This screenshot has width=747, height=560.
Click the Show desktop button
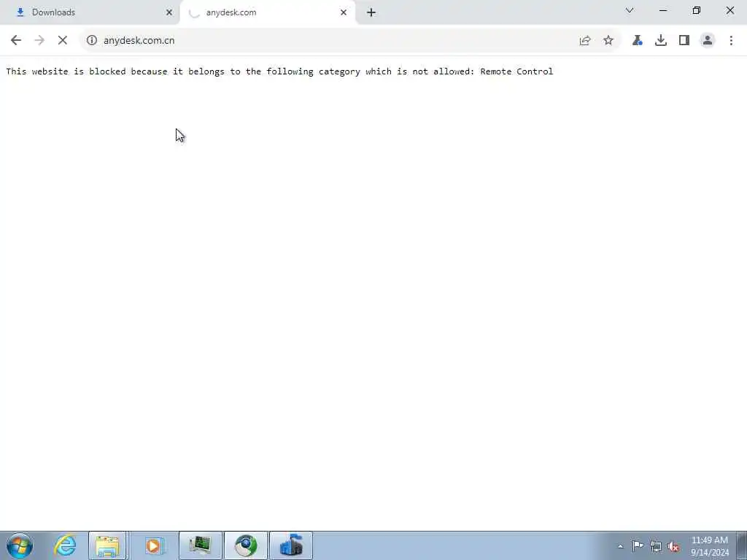[x=742, y=545]
